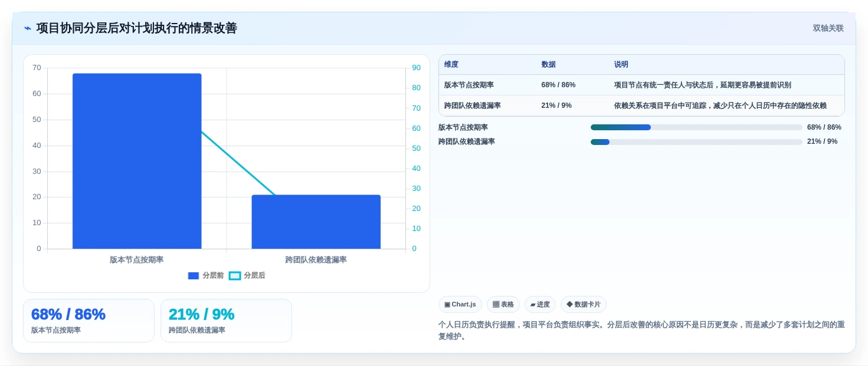Click the 版本节点按期率 progress bar

[x=696, y=127]
